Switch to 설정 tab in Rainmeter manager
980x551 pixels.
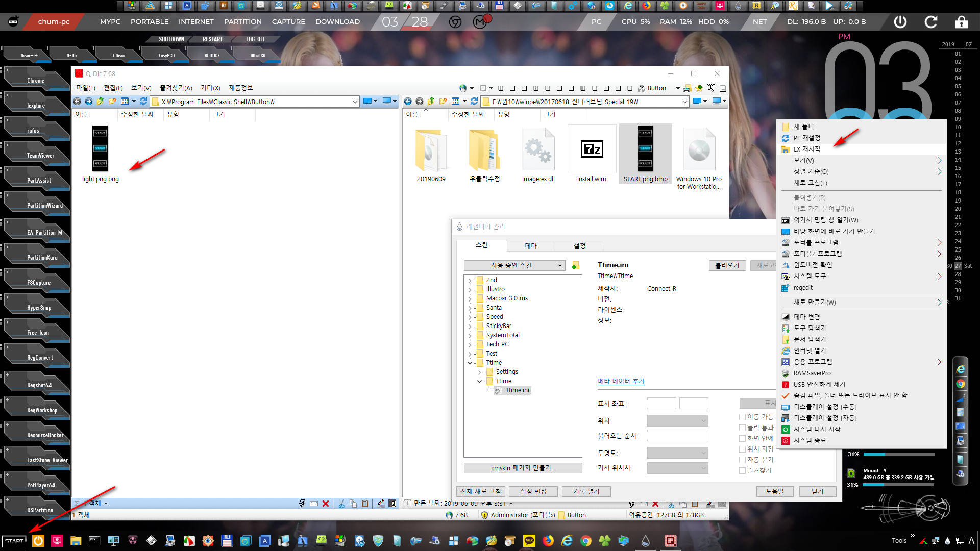pyautogui.click(x=580, y=246)
